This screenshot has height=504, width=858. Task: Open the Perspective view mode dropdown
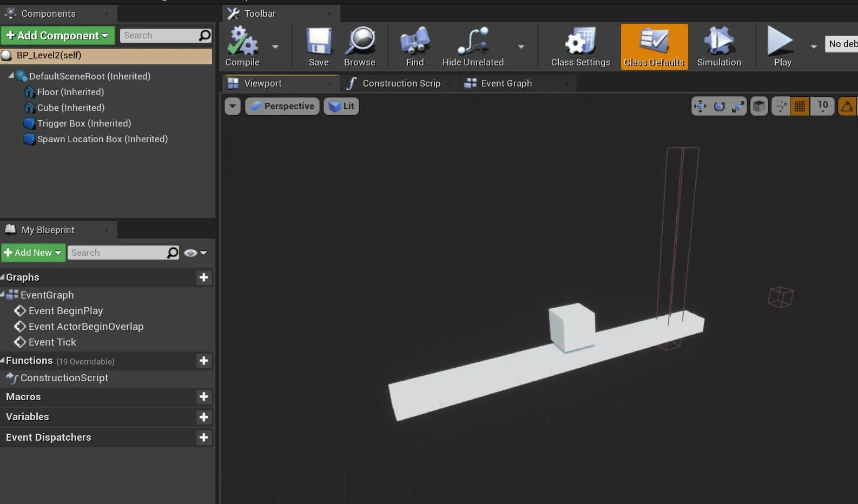point(282,107)
